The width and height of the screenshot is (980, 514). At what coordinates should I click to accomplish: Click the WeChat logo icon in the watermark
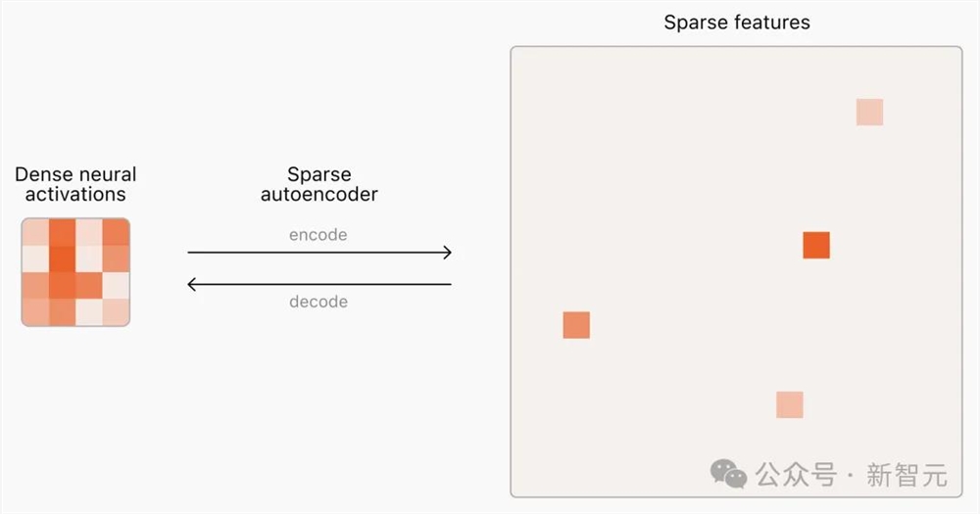728,474
